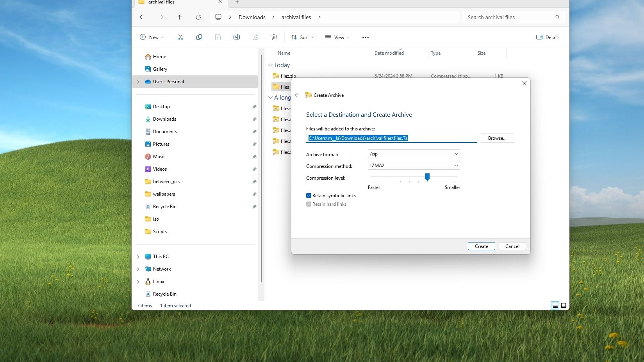
Task: Click the Cut scissors icon in toolbar
Action: [x=180, y=37]
